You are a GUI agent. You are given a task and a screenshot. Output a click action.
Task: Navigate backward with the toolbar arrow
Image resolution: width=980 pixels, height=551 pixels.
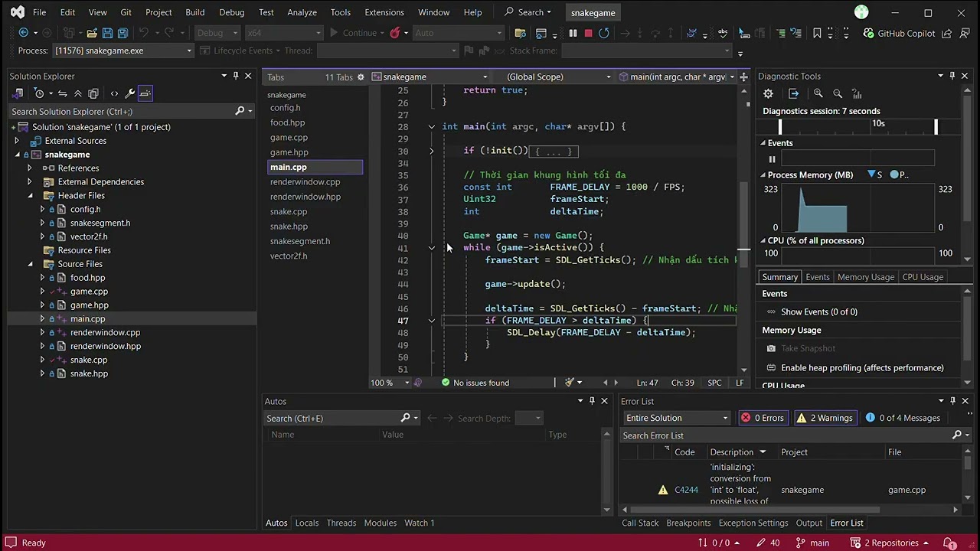pos(24,33)
